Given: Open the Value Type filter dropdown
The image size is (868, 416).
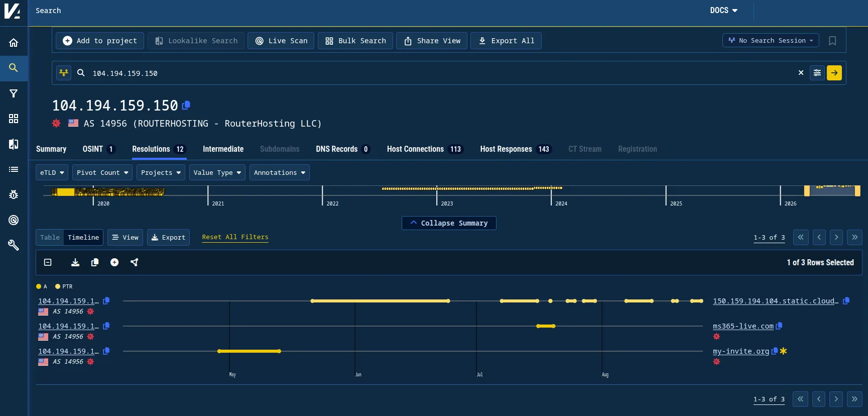Looking at the screenshot, I should [x=217, y=172].
